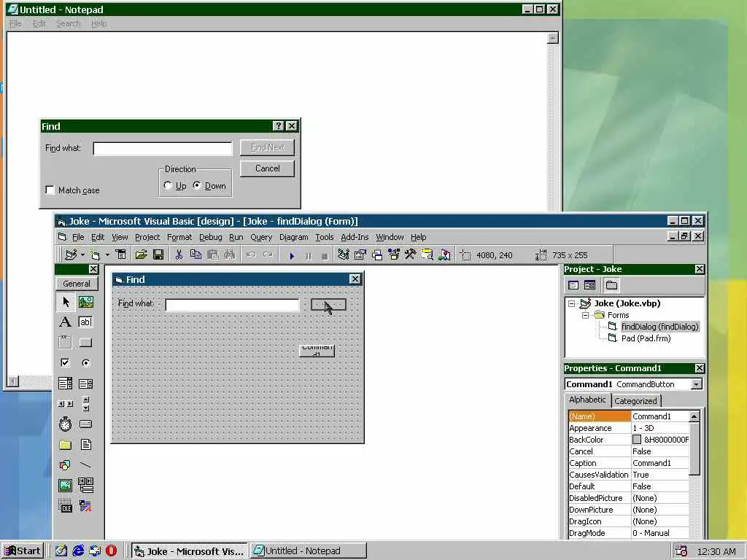Image resolution: width=747 pixels, height=560 pixels.
Task: Open the Opera browser quick launch icon
Action: tap(111, 551)
